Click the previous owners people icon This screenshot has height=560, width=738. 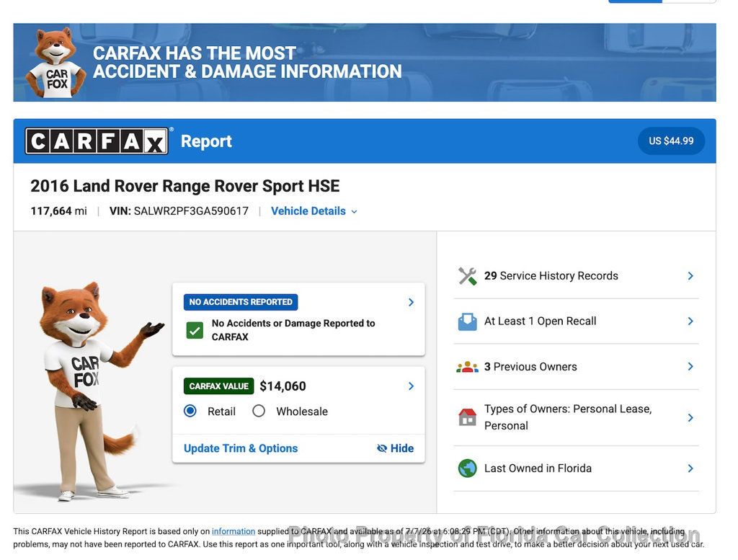point(467,367)
